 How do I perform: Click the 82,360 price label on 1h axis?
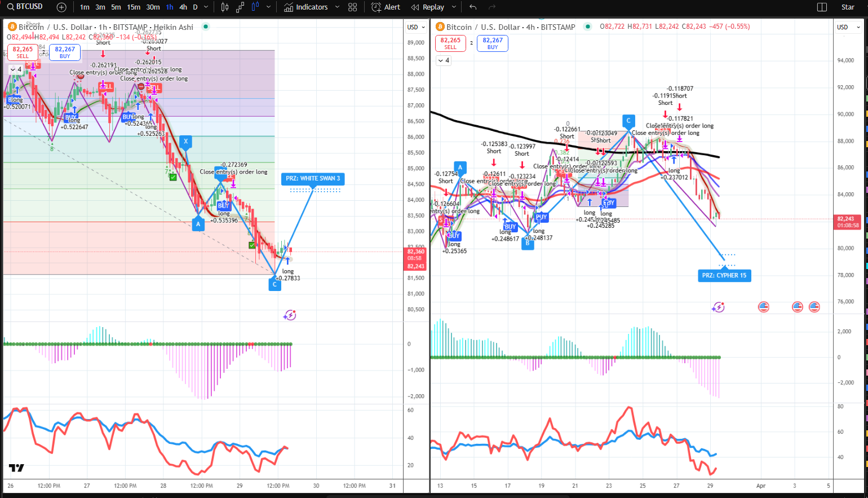pyautogui.click(x=416, y=252)
